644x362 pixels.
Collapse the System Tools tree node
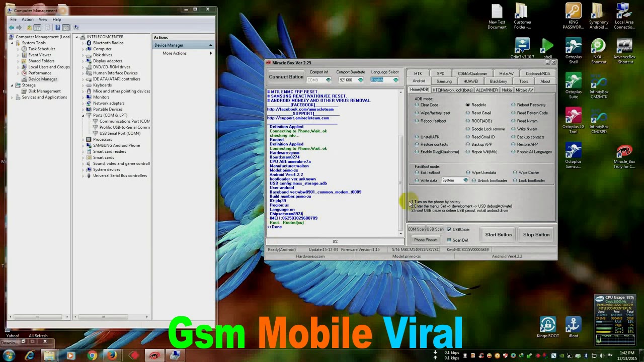click(x=12, y=43)
